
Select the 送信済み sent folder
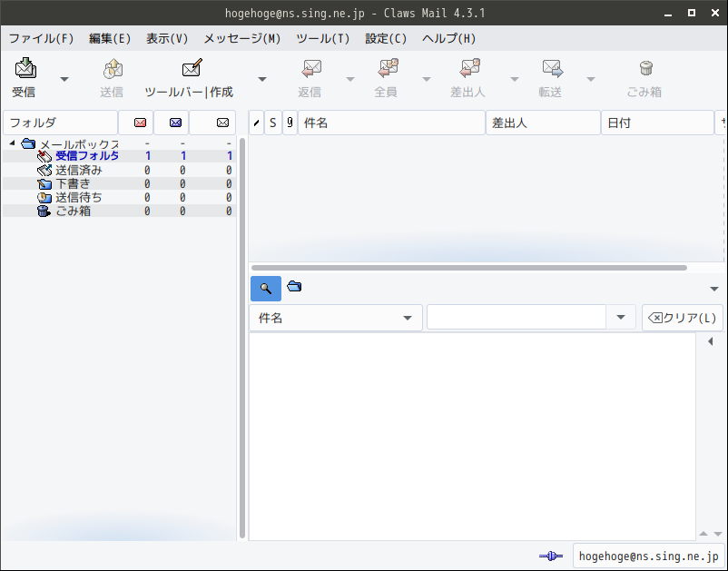coord(78,171)
